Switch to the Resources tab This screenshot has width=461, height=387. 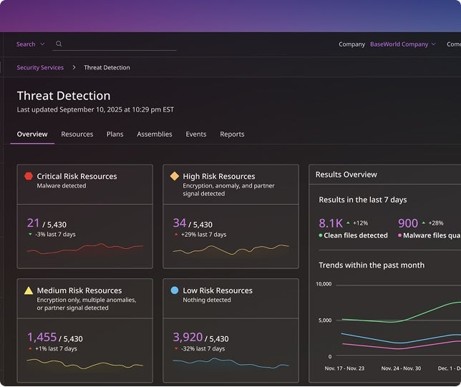(x=77, y=134)
